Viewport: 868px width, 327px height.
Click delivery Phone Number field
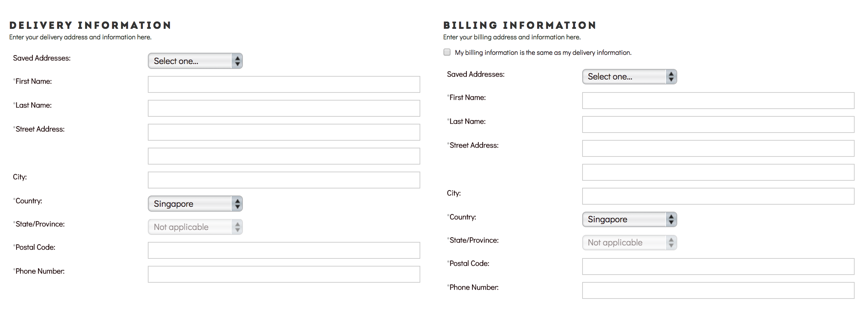click(284, 274)
